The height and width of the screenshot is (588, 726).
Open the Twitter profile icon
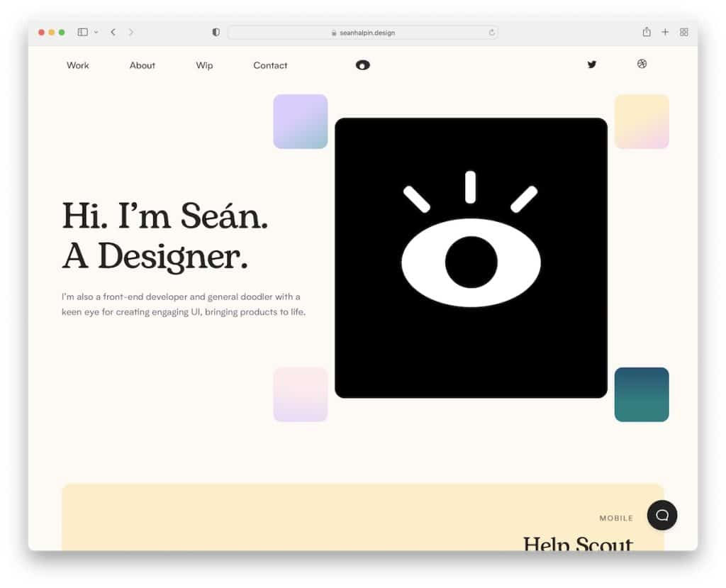point(592,65)
